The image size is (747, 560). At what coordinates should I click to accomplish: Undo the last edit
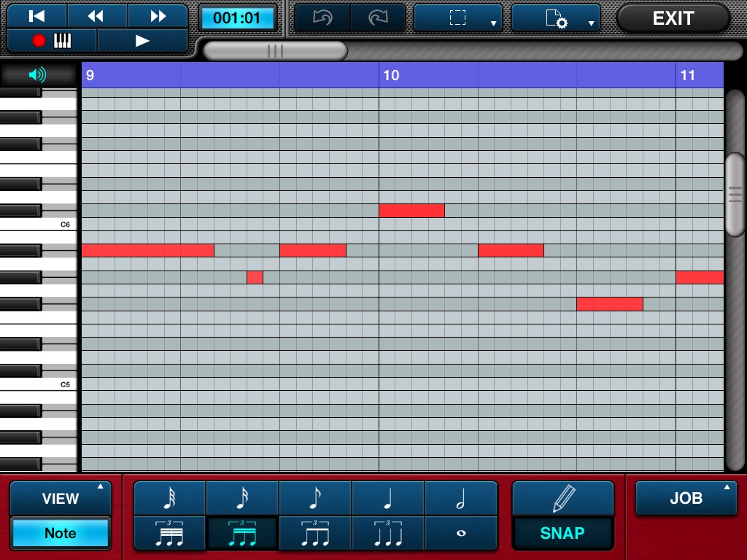(x=322, y=18)
